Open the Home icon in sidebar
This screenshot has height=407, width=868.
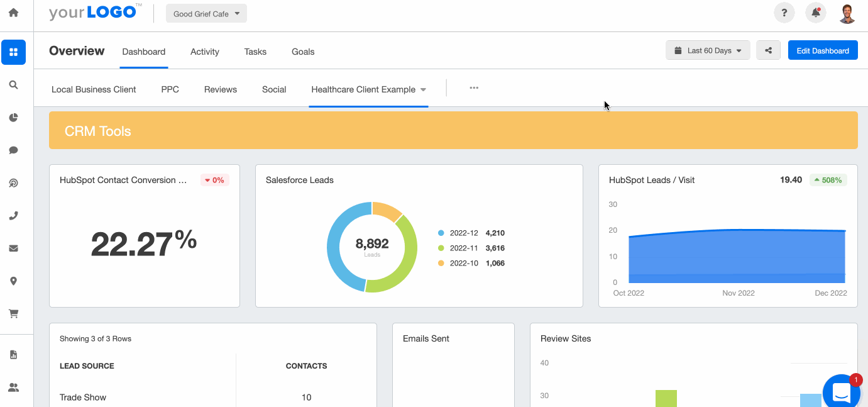point(13,13)
